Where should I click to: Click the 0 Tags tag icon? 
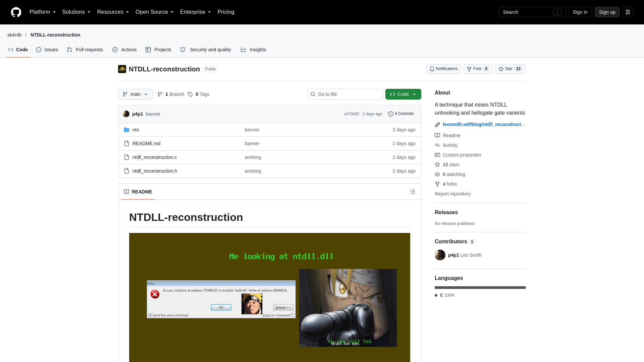pos(190,94)
